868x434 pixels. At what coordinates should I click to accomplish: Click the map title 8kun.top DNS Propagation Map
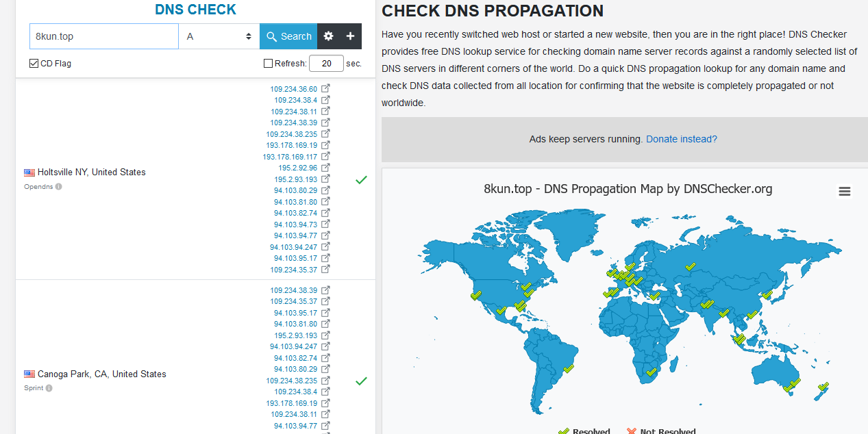click(628, 189)
